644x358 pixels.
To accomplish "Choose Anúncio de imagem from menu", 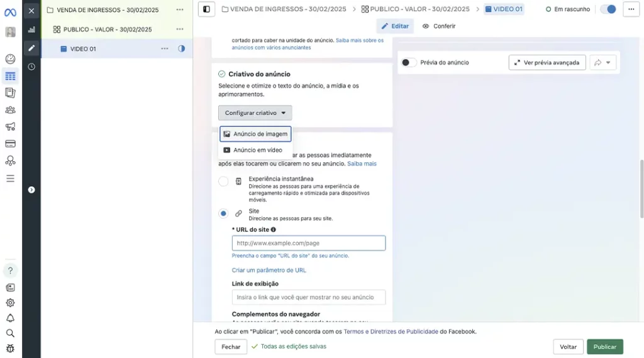I will pyautogui.click(x=255, y=134).
